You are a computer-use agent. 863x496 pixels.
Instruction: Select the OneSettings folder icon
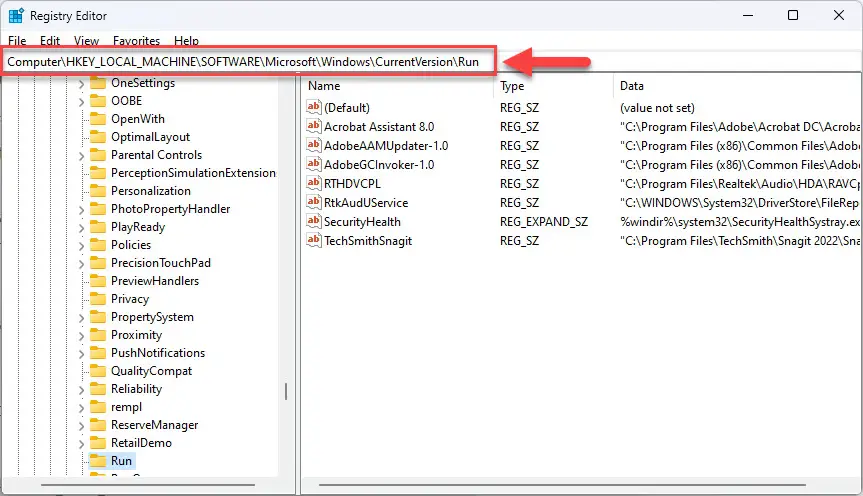pyautogui.click(x=98, y=83)
